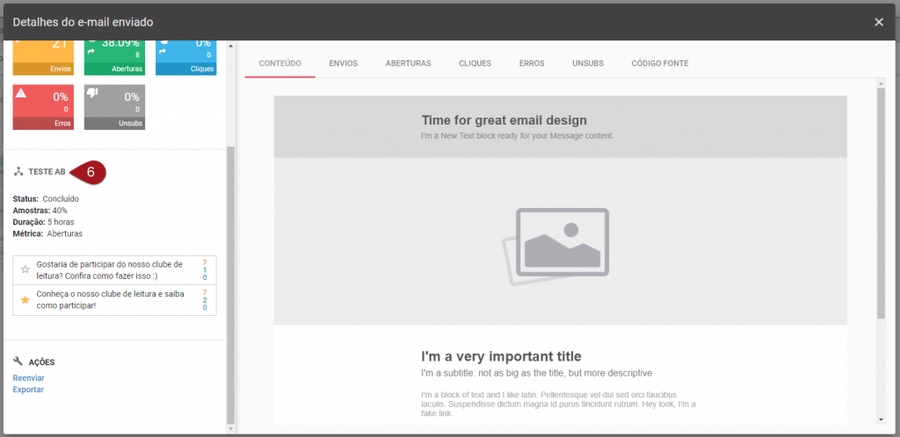Viewport: 900px width, 437px height.
Task: Click the Reenviar link
Action: [x=28, y=378]
